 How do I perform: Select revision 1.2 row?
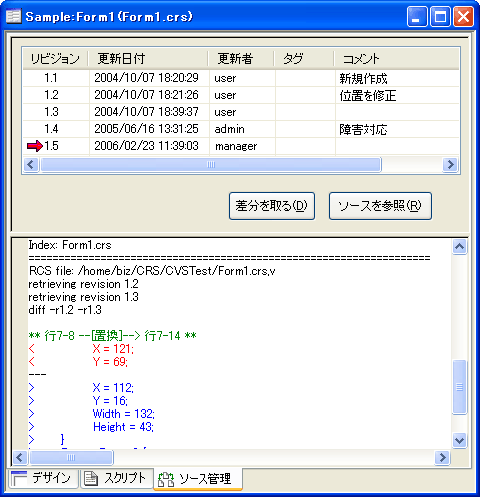[241, 95]
